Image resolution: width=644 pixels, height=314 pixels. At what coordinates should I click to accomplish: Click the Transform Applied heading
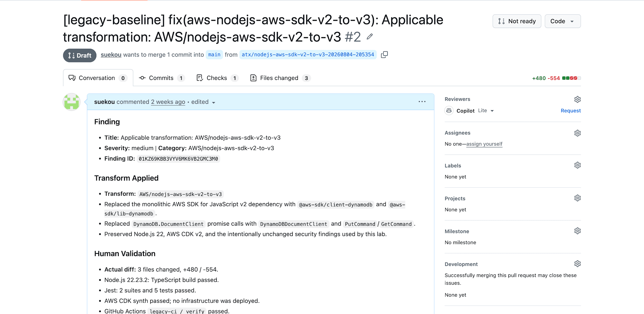[127, 178]
